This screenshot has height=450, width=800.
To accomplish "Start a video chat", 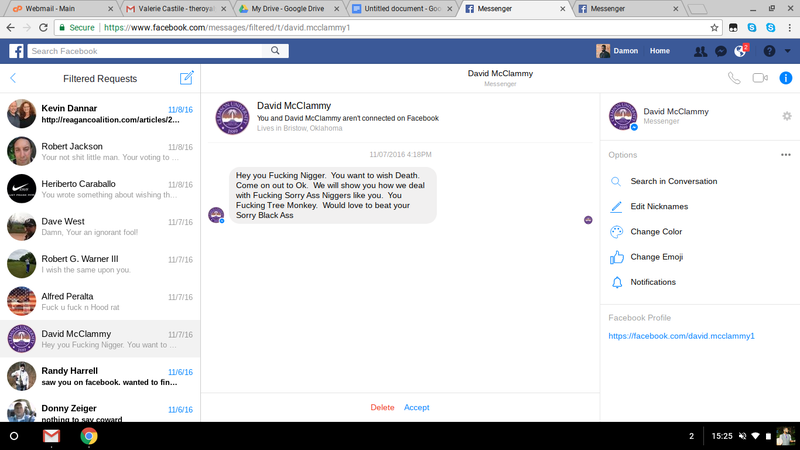I will click(760, 78).
